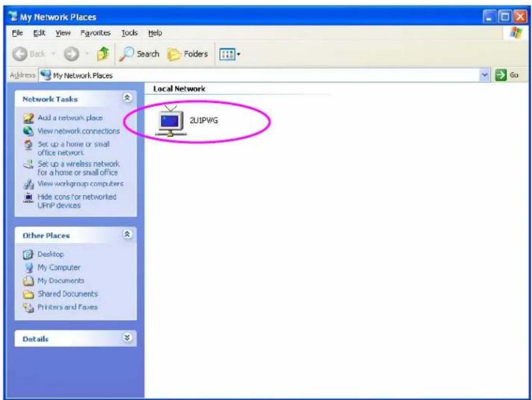Click the View network connections icon
Screen dimensions: 532x400
click(x=29, y=131)
